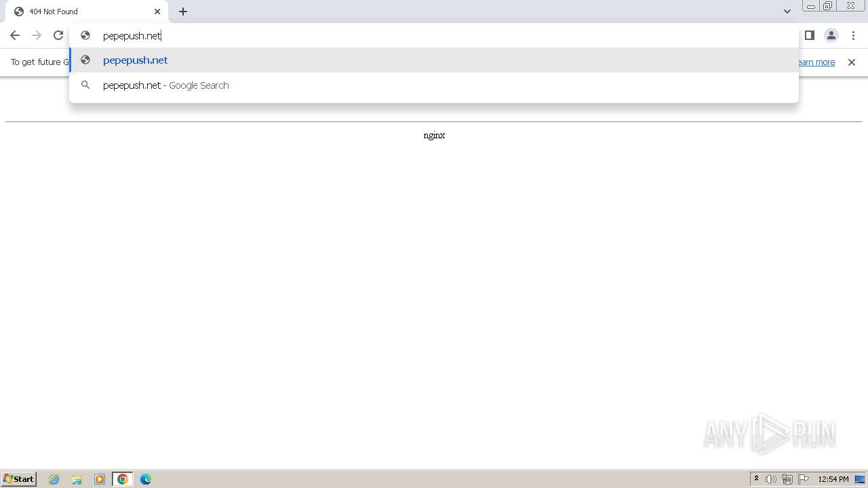The width and height of the screenshot is (868, 488).
Task: Open a new tab
Action: tap(183, 12)
